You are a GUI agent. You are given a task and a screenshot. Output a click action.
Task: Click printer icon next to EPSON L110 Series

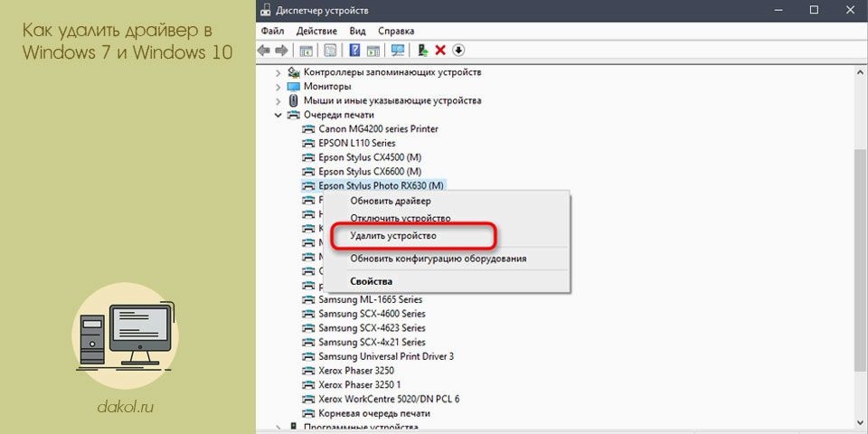click(307, 144)
